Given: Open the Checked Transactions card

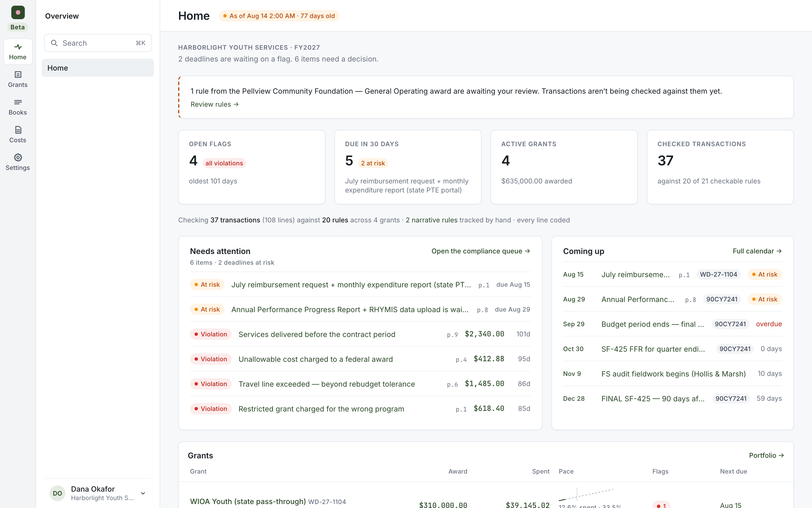Looking at the screenshot, I should click(720, 167).
